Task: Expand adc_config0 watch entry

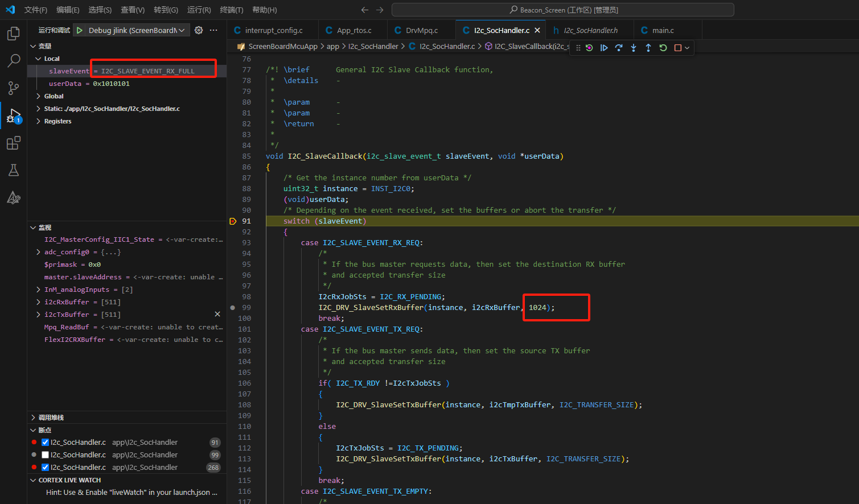Action: 38,252
